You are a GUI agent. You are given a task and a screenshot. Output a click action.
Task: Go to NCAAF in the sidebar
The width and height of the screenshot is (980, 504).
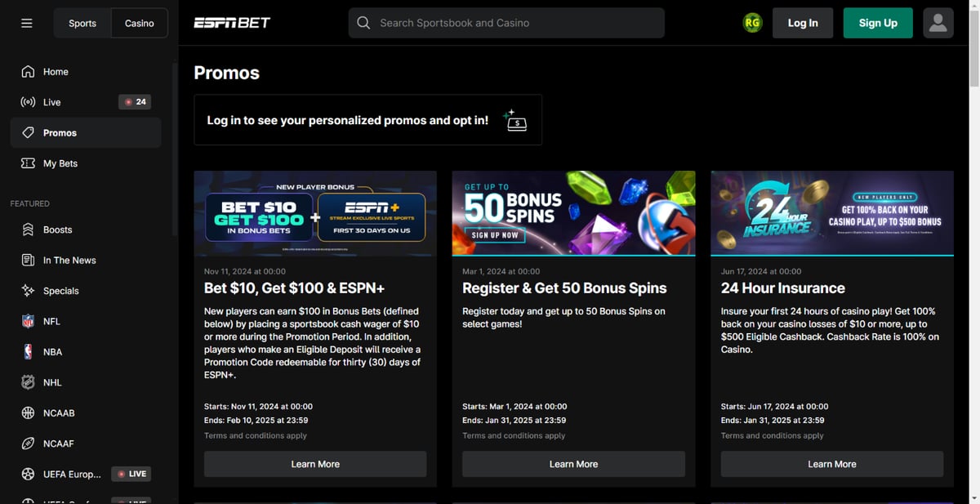point(86,444)
